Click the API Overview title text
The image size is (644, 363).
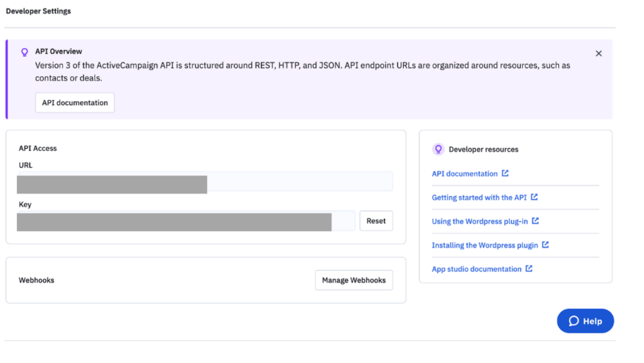click(x=58, y=51)
